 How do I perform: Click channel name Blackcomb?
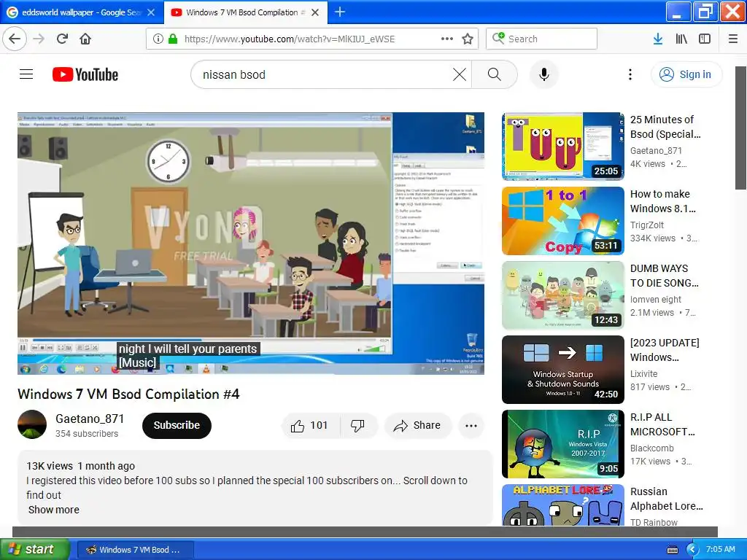[x=651, y=448]
